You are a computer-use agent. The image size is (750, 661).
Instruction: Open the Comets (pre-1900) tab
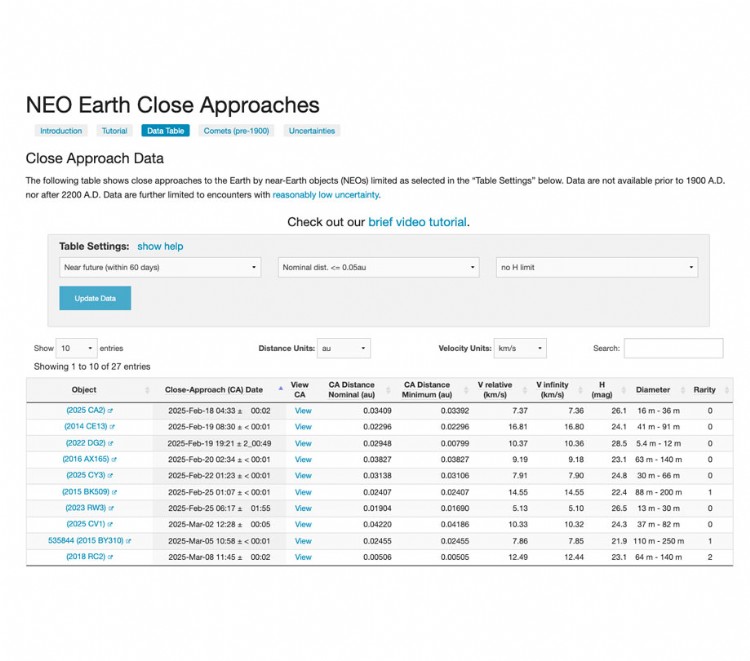point(236,131)
